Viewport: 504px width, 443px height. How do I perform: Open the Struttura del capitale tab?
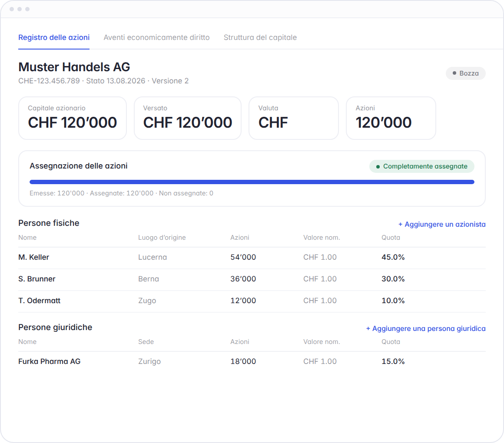(x=260, y=38)
